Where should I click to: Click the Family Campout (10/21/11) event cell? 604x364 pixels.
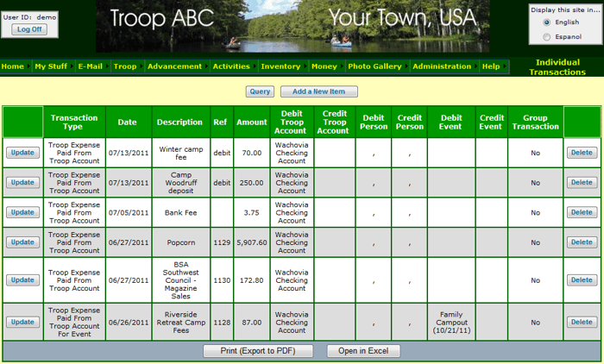coord(451,323)
